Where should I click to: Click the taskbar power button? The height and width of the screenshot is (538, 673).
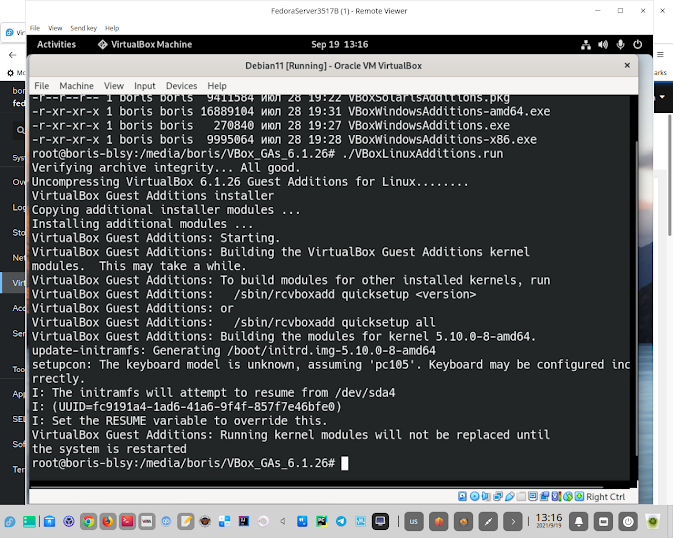628,521
